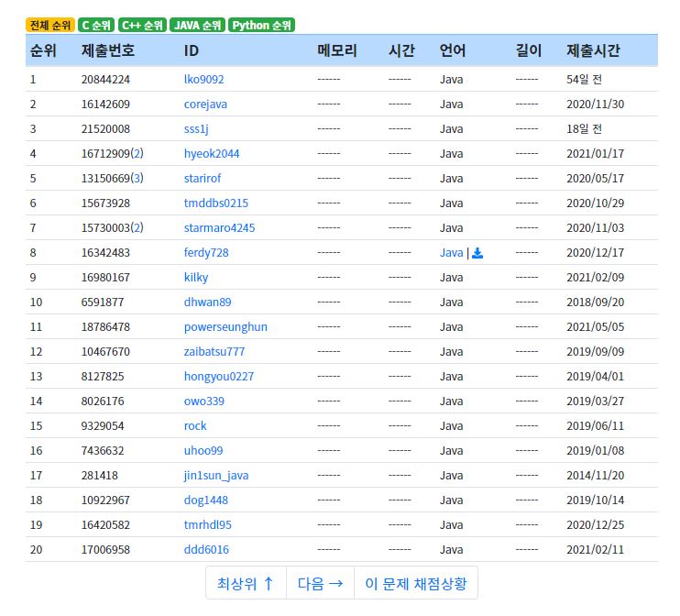Open the Python 순위 tab
The width and height of the screenshot is (680, 616).
[x=261, y=25]
